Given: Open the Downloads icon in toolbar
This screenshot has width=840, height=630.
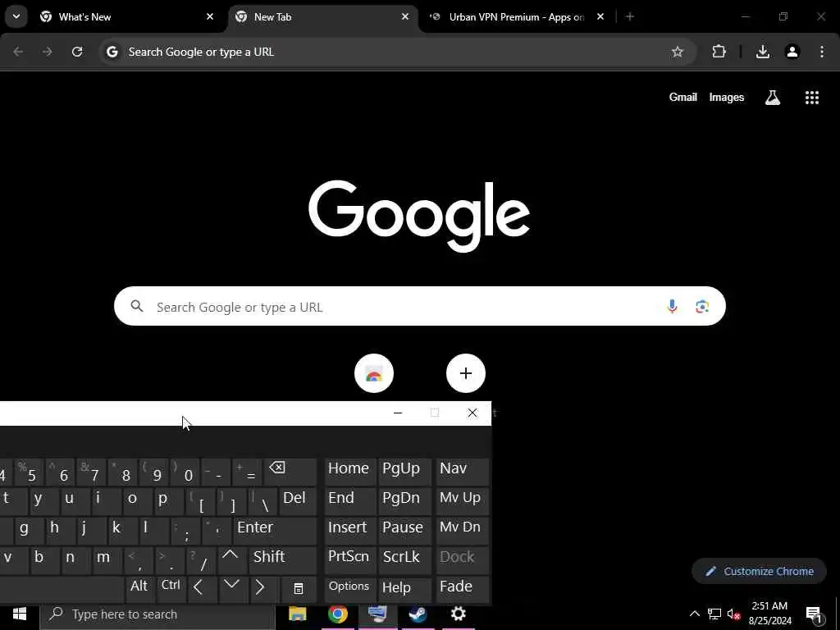Looking at the screenshot, I should click(x=763, y=52).
